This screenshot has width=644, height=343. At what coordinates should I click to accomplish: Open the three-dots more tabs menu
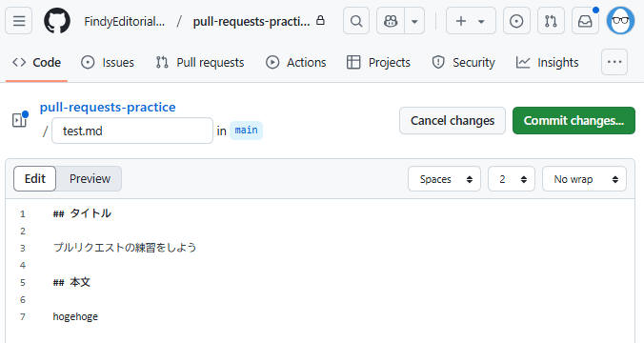(614, 62)
